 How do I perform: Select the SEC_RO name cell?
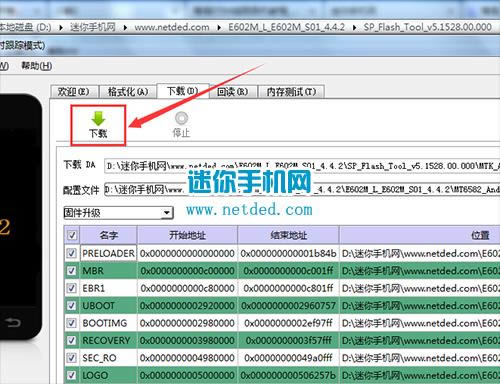tap(108, 358)
